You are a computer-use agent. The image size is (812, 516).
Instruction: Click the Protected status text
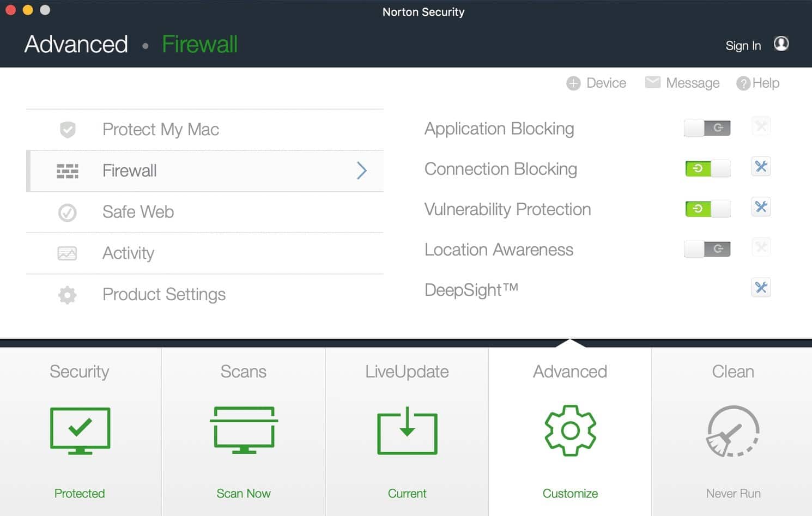tap(80, 494)
